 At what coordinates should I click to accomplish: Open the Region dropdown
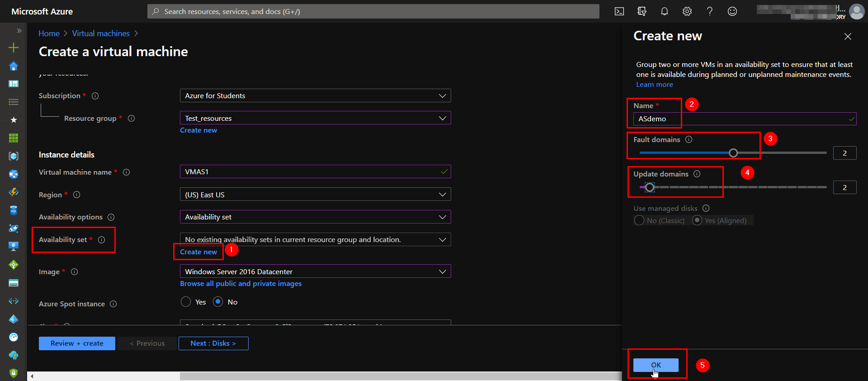(x=315, y=195)
